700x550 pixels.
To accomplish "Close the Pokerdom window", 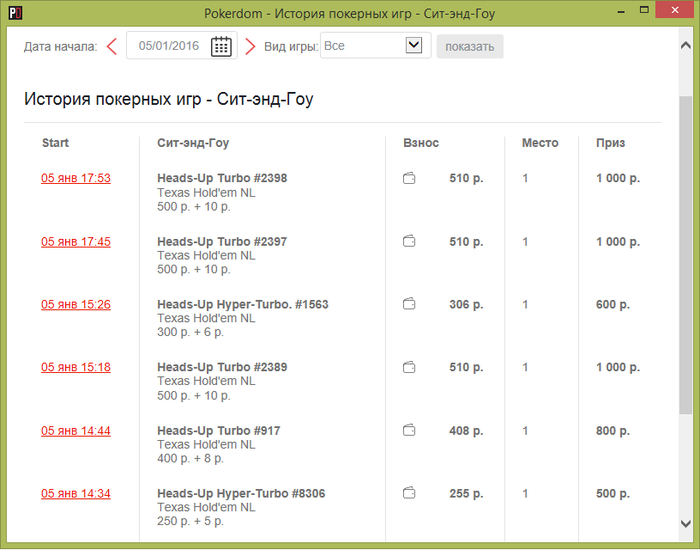I will coord(675,10).
